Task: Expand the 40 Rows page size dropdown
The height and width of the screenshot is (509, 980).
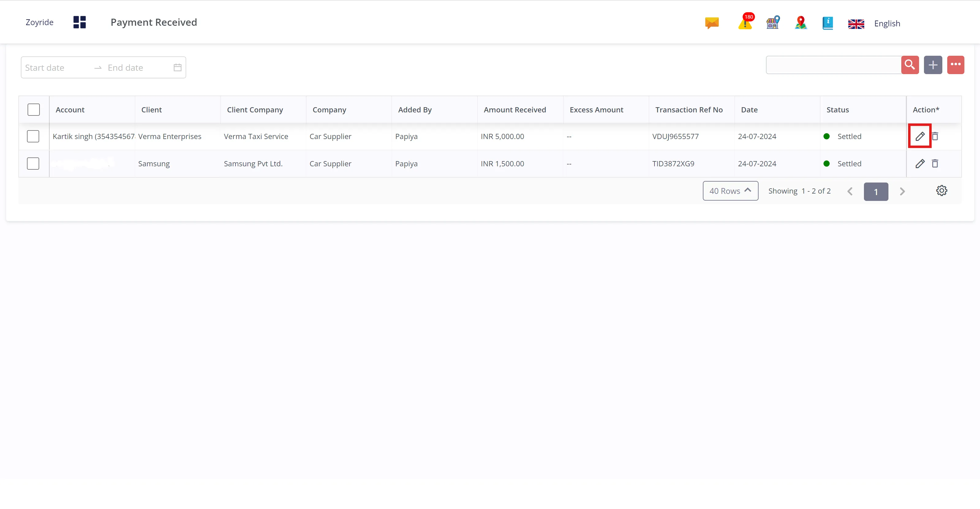Action: coord(730,190)
